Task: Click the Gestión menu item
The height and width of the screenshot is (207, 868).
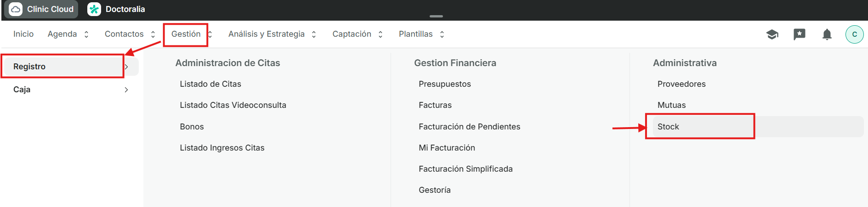Action: point(186,34)
